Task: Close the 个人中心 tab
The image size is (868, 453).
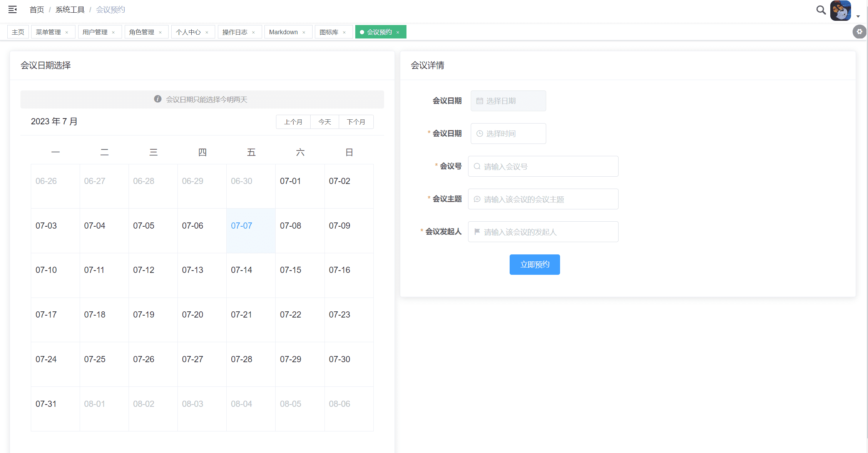Action: click(207, 32)
